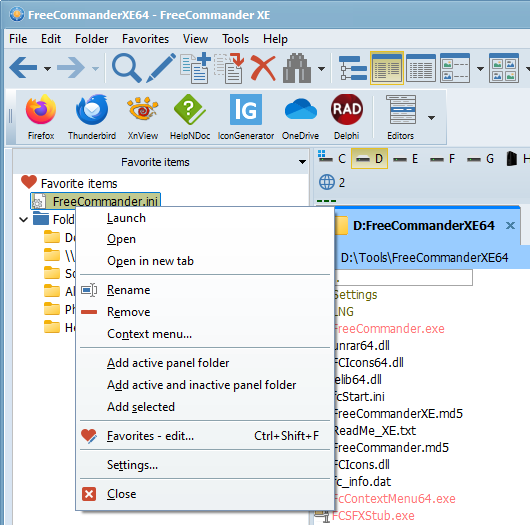Launch XnView from the toolbar
This screenshot has height=525, width=530.
143,117
